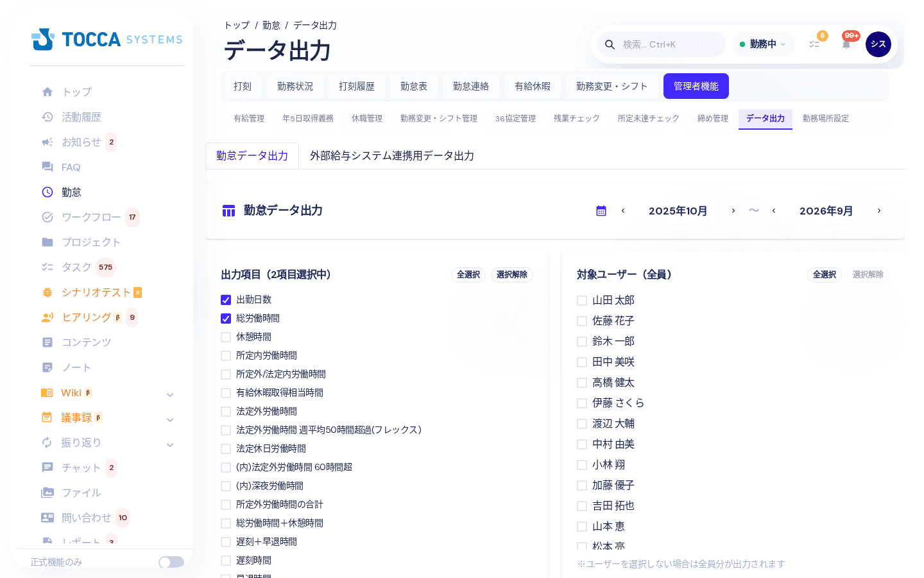Open the 残業チェック sub-tab
Image resolution: width=924 pixels, height=578 pixels.
pyautogui.click(x=577, y=119)
